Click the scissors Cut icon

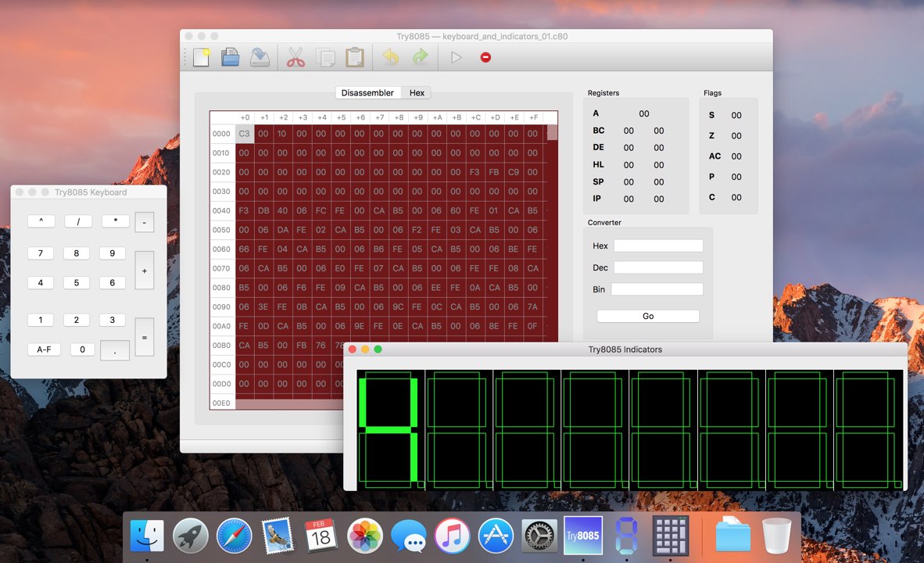(x=295, y=57)
